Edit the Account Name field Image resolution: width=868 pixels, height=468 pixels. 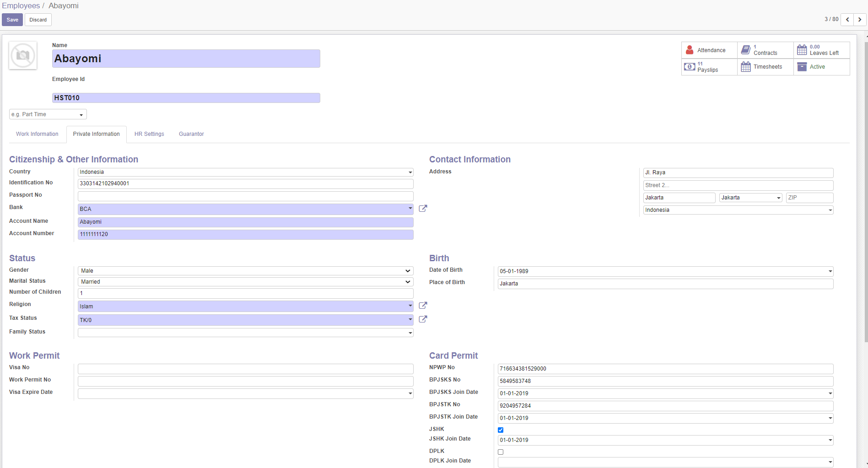(x=246, y=222)
